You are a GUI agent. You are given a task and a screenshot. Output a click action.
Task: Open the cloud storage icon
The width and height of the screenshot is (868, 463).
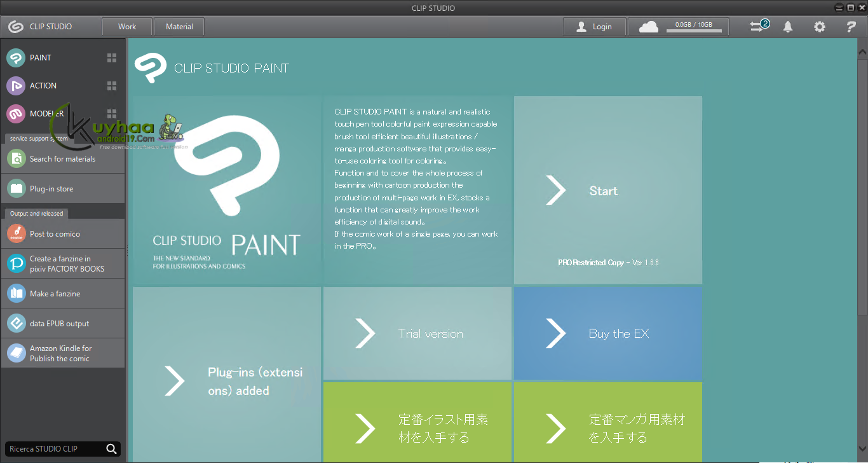pyautogui.click(x=648, y=27)
